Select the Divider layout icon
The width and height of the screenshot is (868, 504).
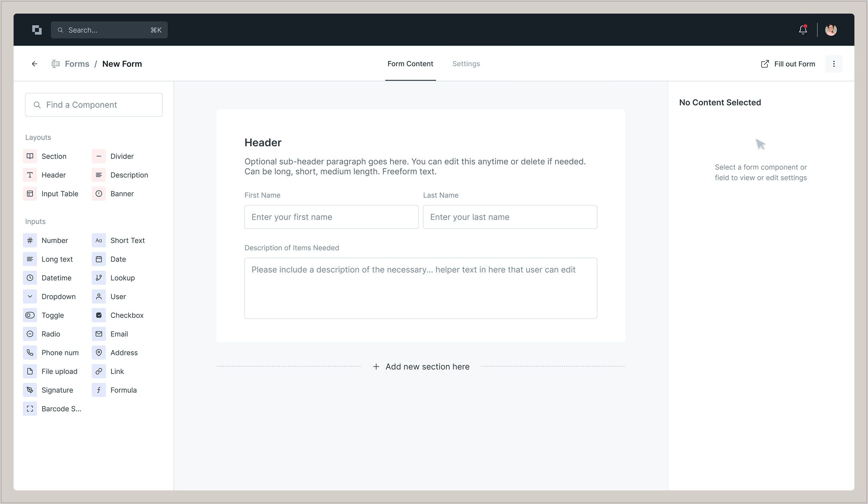99,156
